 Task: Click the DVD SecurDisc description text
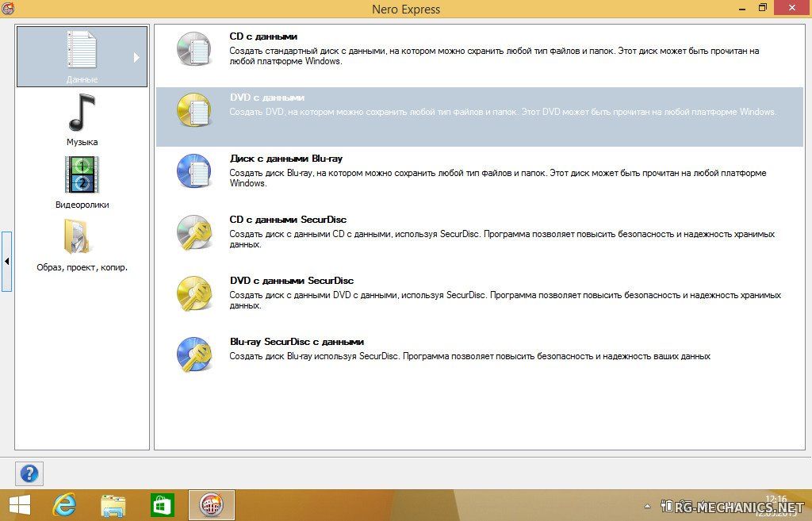(x=505, y=300)
